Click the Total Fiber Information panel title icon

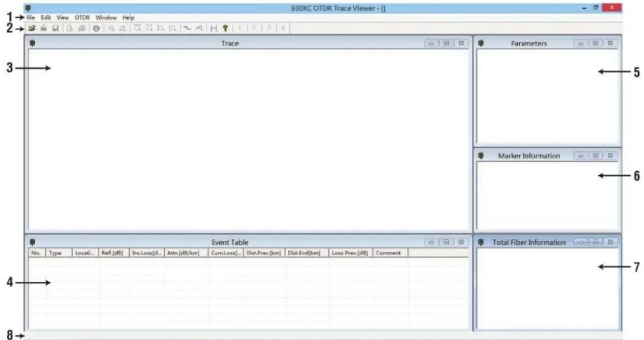(480, 241)
